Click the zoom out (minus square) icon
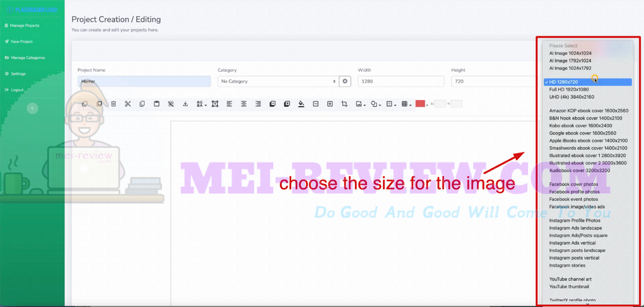Screen dimensions: 644x307 click(x=315, y=104)
